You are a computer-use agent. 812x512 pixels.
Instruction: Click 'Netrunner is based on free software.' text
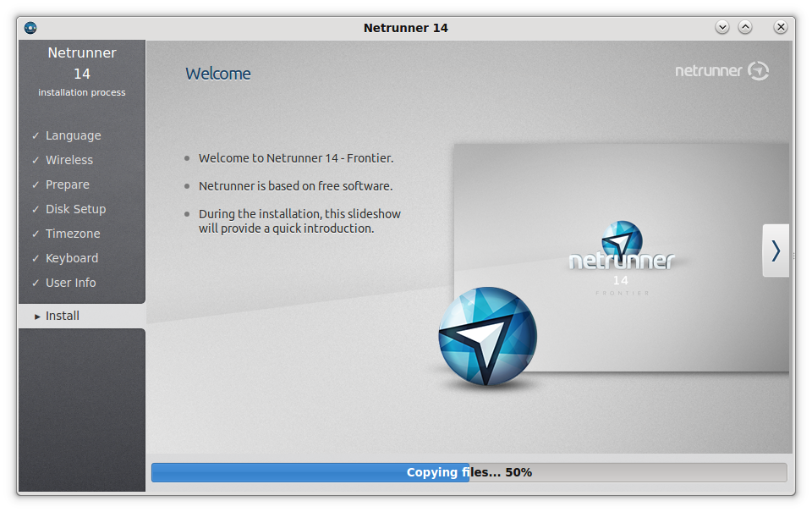(296, 186)
